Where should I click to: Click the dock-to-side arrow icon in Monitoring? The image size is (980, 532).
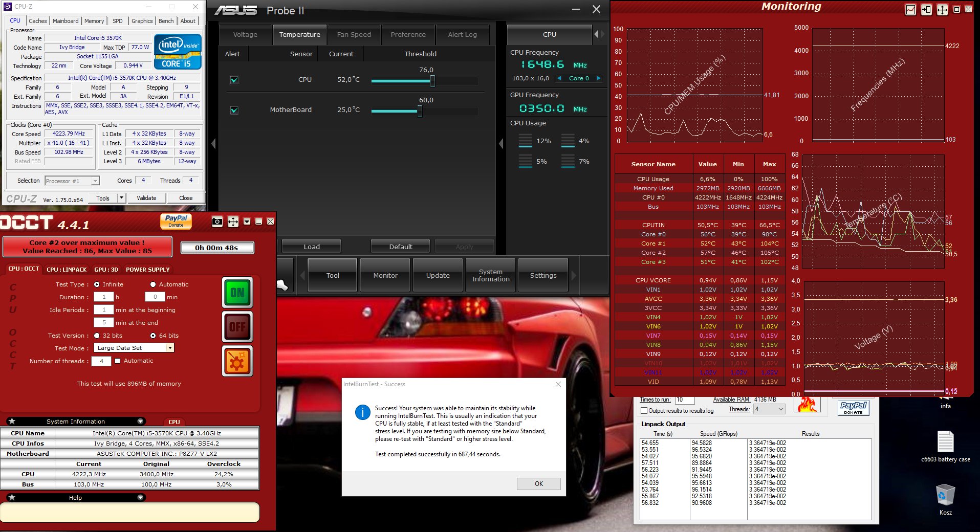[x=926, y=10]
